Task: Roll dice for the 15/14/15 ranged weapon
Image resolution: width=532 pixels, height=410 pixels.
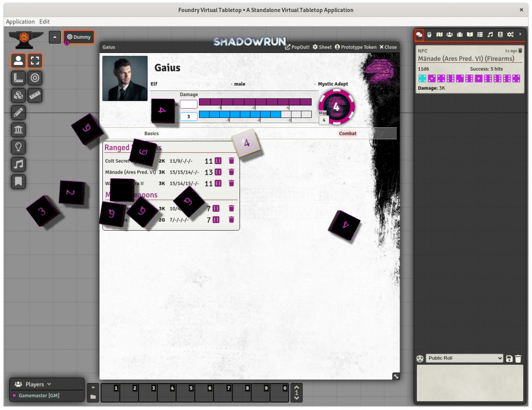Action: point(218,183)
